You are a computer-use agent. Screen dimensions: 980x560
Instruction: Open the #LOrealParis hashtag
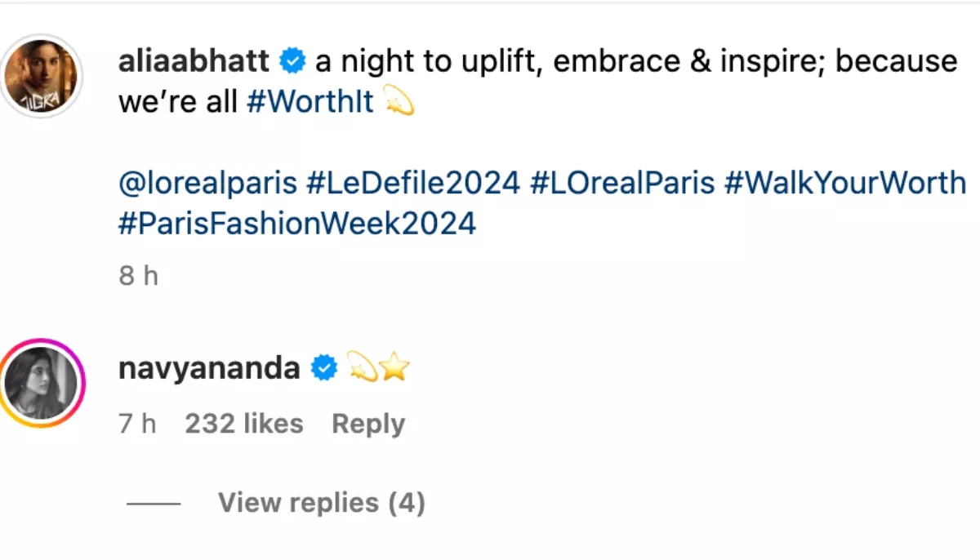[x=622, y=183]
